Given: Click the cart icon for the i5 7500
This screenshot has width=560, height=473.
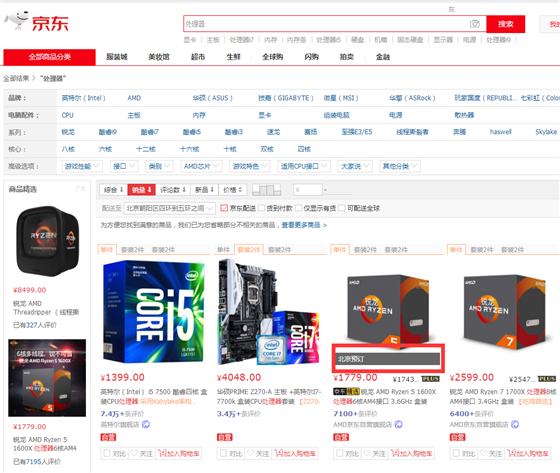Looking at the screenshot, I should point(162,453).
